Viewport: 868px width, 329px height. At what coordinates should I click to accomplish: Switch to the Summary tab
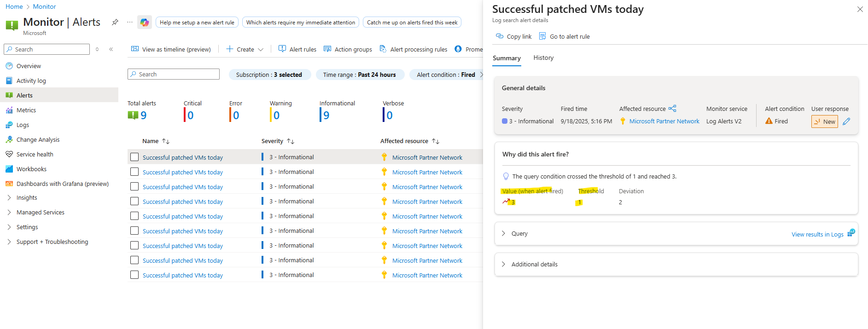[x=507, y=58]
